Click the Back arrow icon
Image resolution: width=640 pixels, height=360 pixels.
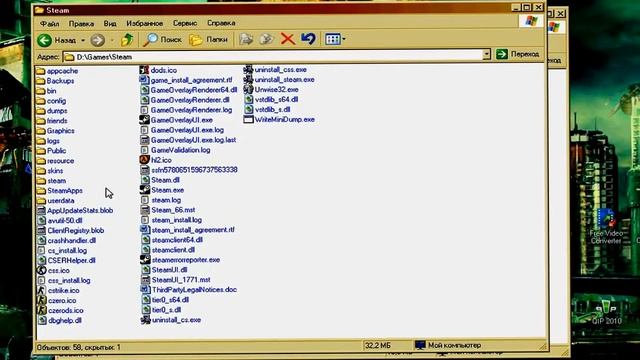coord(44,40)
